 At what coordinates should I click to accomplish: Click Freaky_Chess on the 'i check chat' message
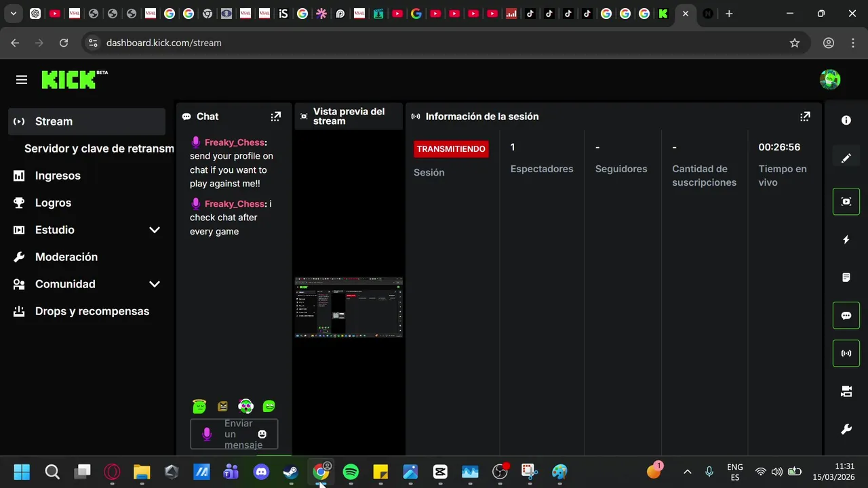coord(234,204)
